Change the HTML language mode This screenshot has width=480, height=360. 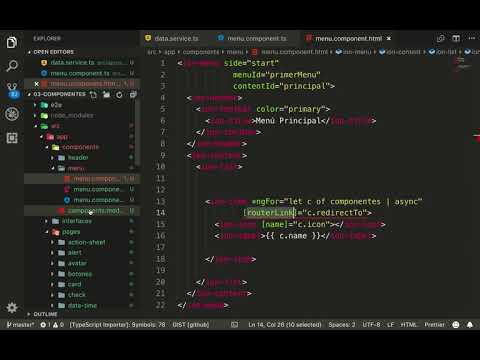[x=409, y=325]
